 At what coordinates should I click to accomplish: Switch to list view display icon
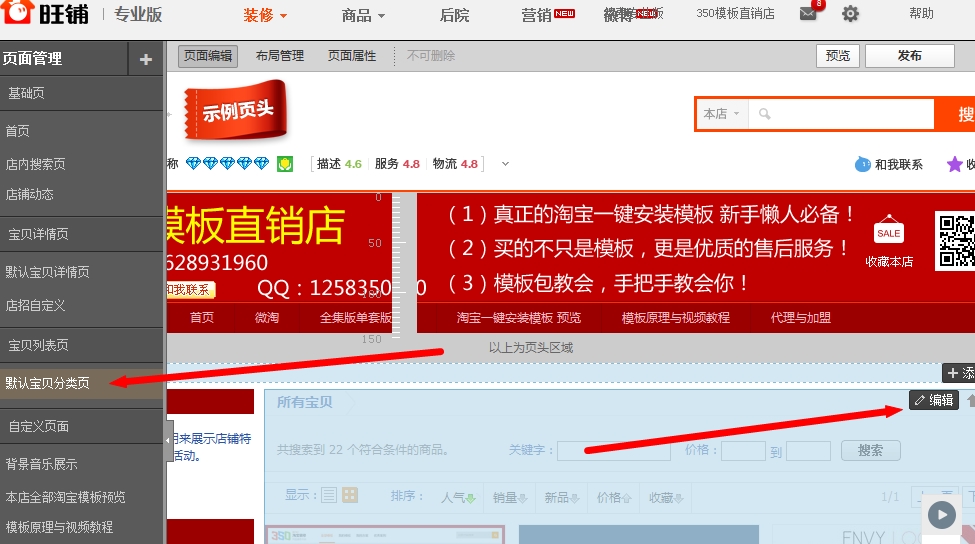[329, 496]
